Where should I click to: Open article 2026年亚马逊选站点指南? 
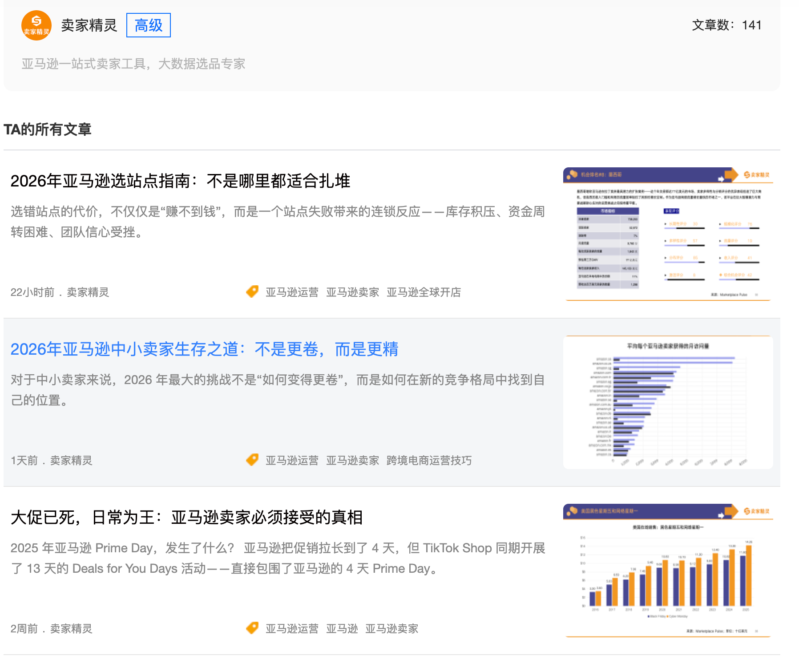point(180,181)
